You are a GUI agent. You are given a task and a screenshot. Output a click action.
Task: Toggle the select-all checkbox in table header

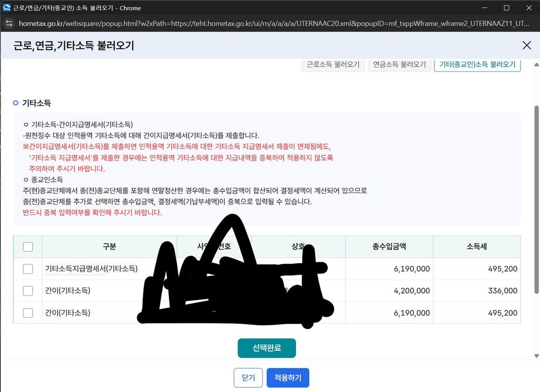click(28, 247)
